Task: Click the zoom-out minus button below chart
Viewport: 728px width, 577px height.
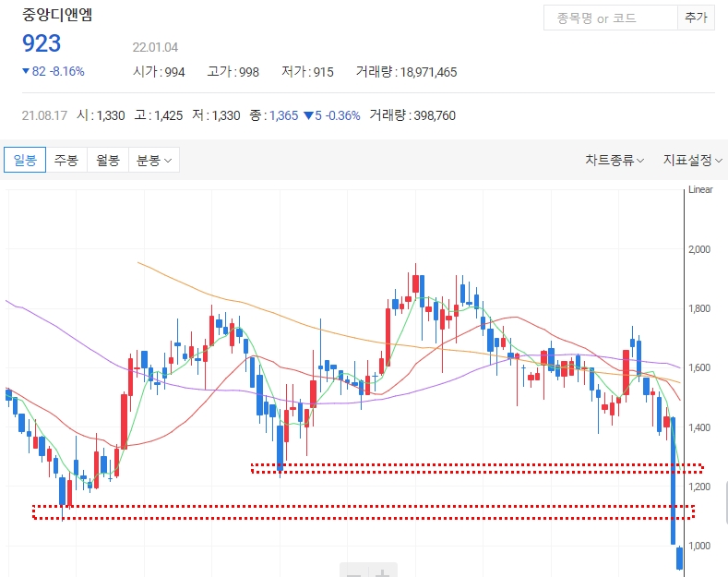Action: 353,571
